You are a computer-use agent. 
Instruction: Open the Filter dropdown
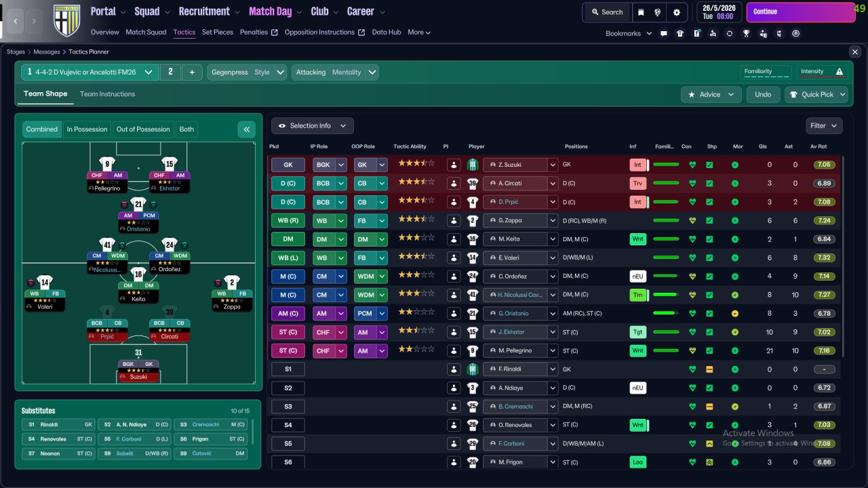(825, 125)
